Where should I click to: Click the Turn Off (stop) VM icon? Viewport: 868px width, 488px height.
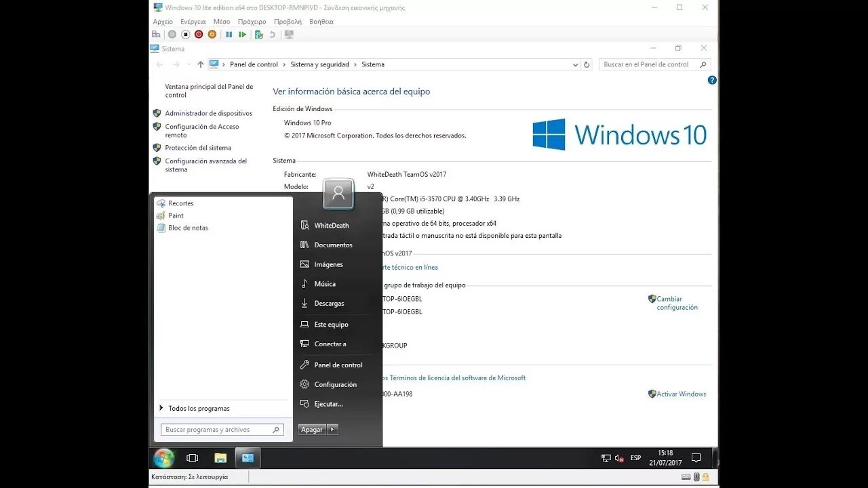coord(185,34)
